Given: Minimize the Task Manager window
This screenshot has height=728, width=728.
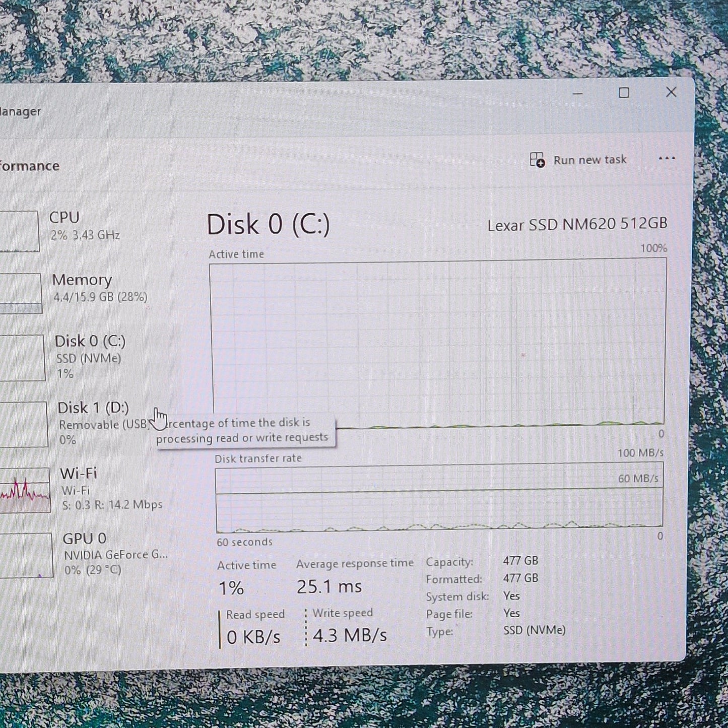Looking at the screenshot, I should 577,94.
